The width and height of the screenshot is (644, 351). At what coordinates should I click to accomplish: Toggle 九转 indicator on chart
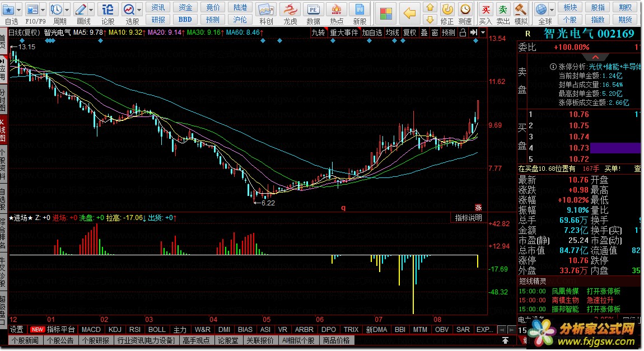point(318,32)
